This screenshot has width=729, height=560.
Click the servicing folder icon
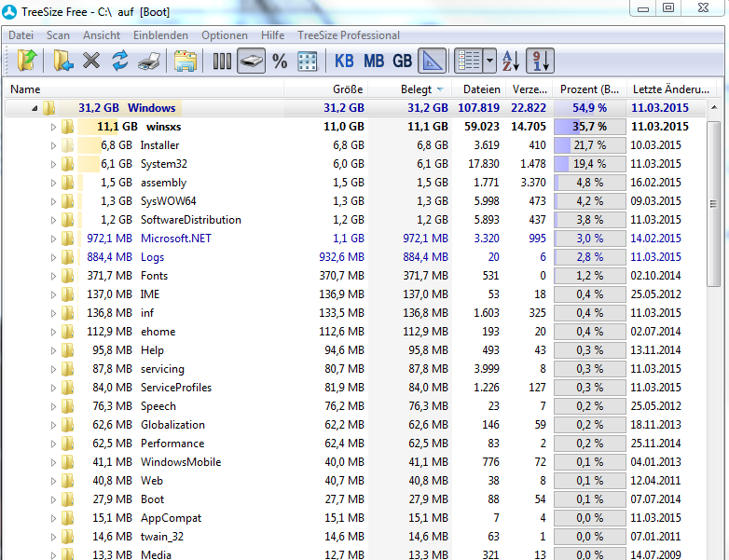(67, 369)
